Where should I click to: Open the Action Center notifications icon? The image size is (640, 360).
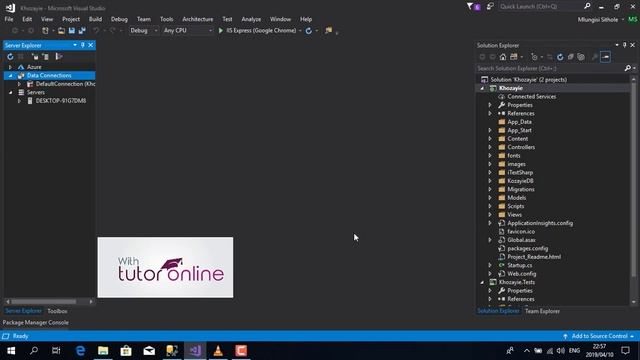[x=625, y=351]
